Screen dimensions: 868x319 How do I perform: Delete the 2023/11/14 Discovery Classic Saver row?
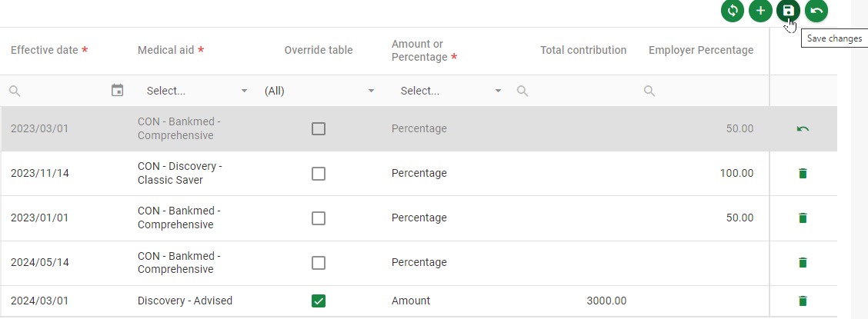803,174
